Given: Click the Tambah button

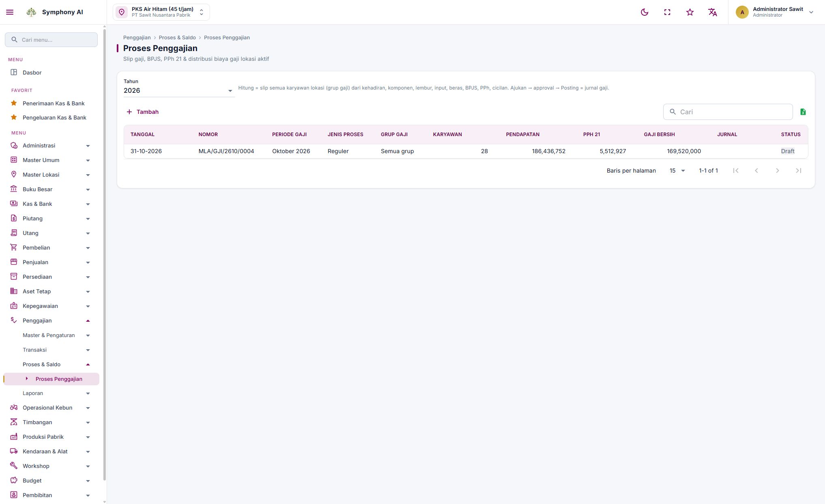Looking at the screenshot, I should [142, 112].
